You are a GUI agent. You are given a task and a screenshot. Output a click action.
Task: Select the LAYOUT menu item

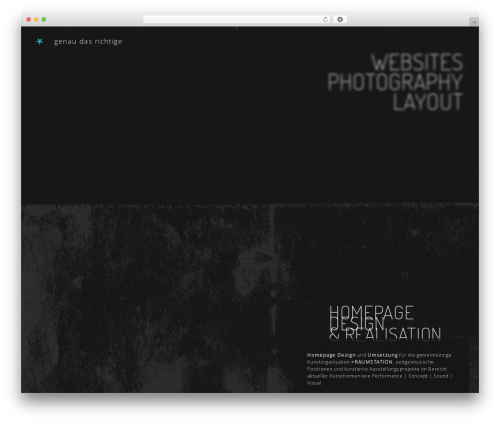(428, 102)
